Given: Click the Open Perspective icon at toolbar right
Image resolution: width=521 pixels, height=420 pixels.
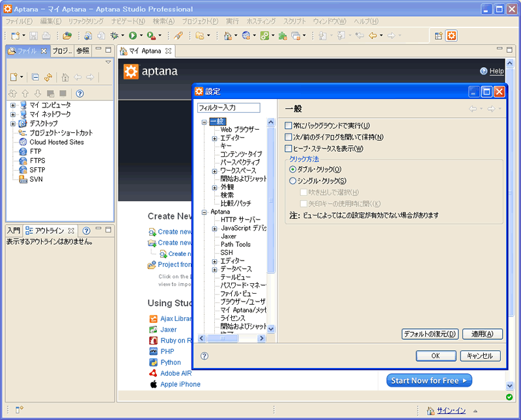Looking at the screenshot, I should (x=438, y=36).
